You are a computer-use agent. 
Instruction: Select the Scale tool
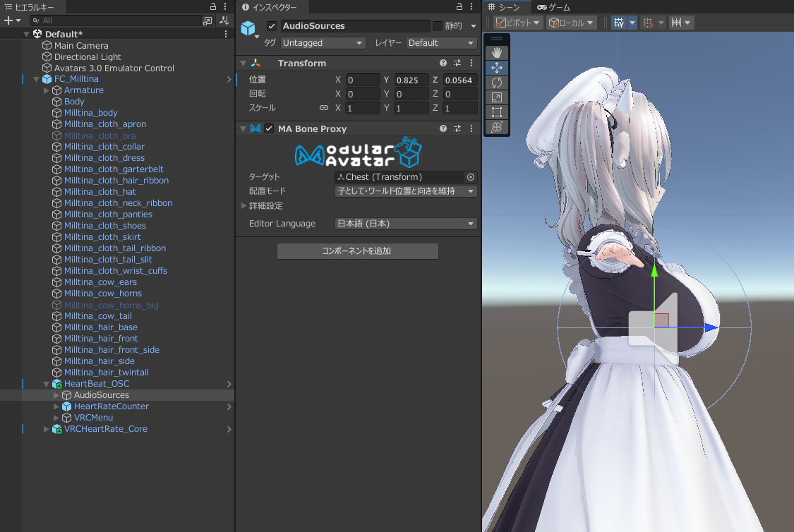pos(496,97)
